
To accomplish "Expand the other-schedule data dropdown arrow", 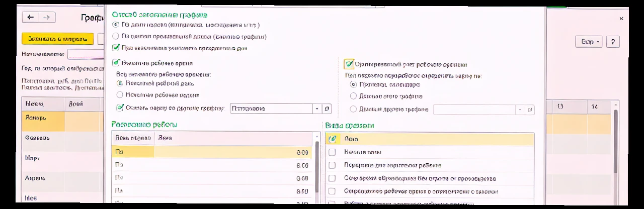I will pyautogui.click(x=520, y=110).
